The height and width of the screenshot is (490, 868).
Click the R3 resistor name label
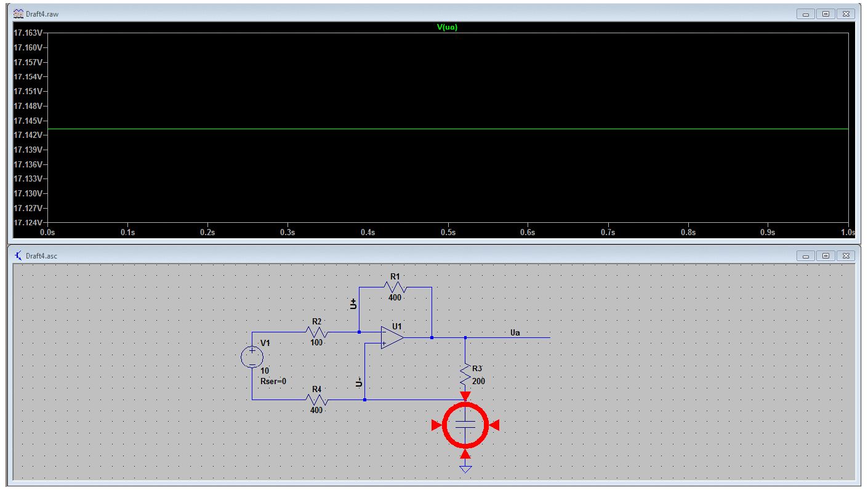click(x=477, y=368)
